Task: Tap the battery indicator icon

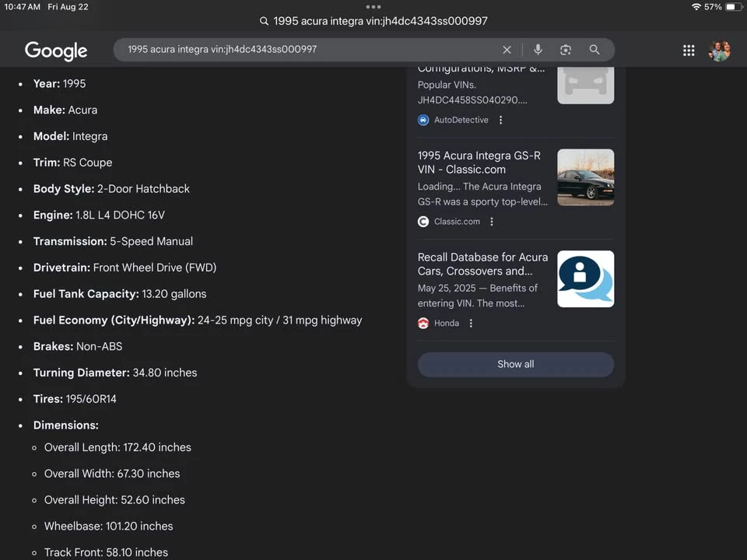Action: tap(734, 7)
